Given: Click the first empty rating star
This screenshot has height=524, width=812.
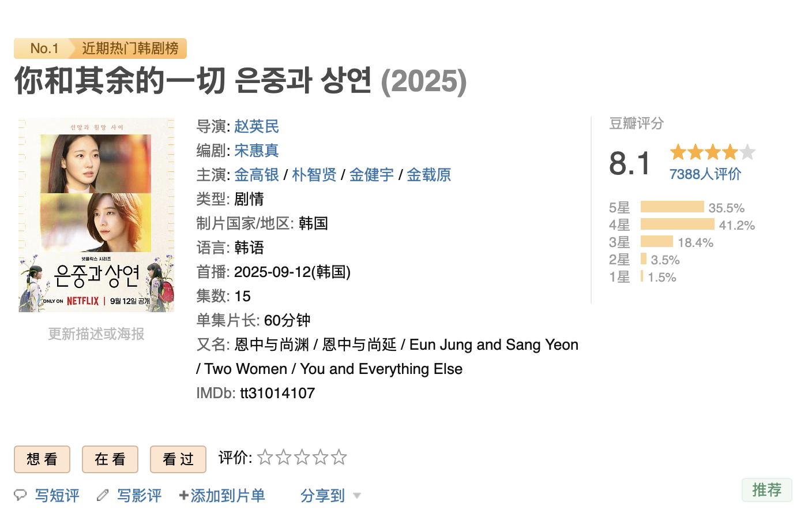Looking at the screenshot, I should click(x=265, y=458).
